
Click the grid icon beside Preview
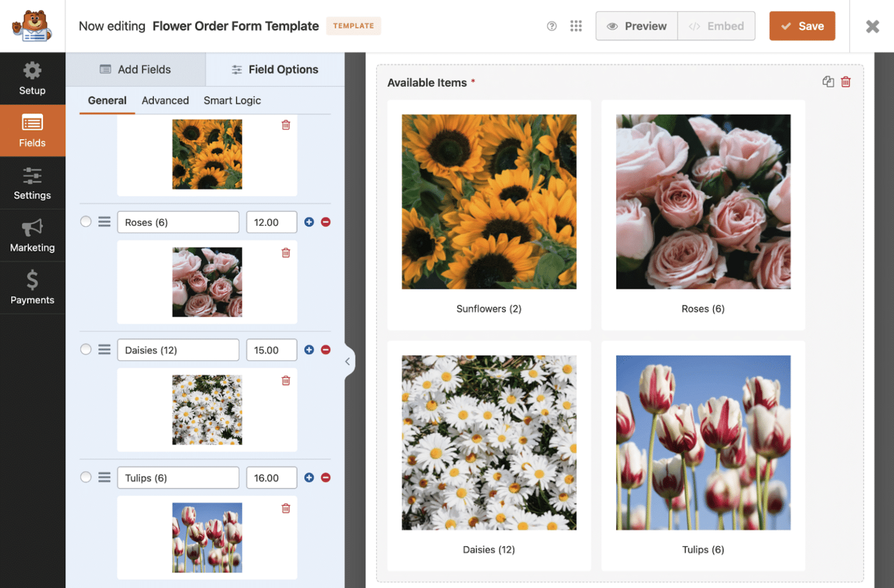pyautogui.click(x=576, y=26)
